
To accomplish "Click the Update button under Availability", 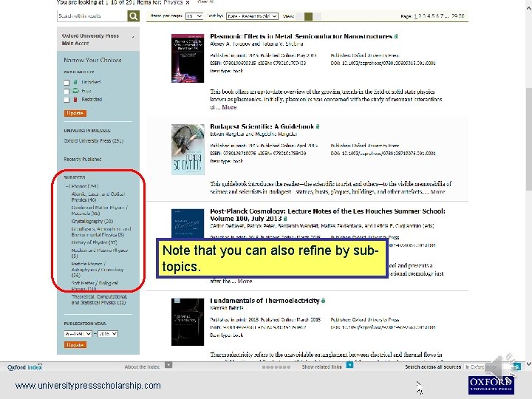I will click(75, 113).
